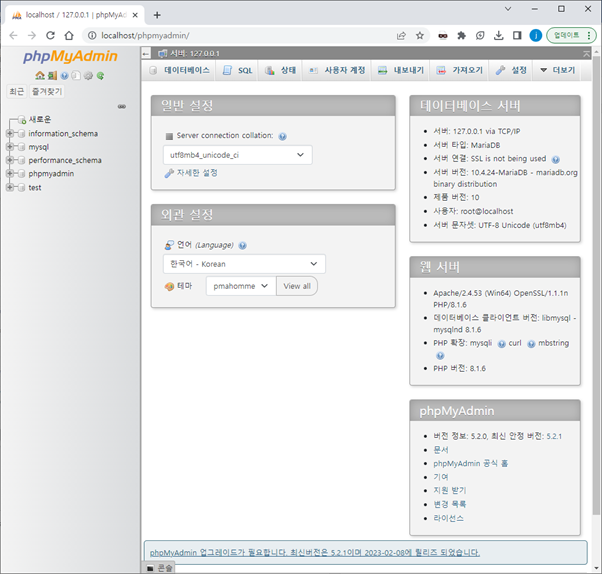Click 새로운 to create new database
The height and width of the screenshot is (574, 602).
40,119
